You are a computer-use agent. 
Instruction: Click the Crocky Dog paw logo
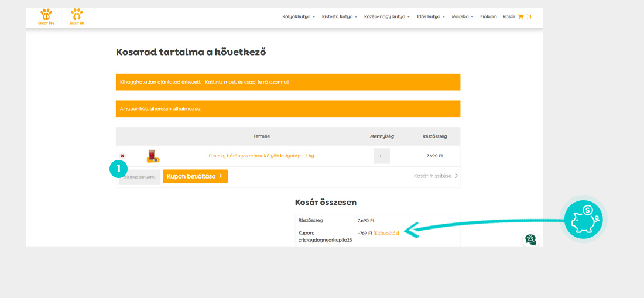click(x=46, y=16)
